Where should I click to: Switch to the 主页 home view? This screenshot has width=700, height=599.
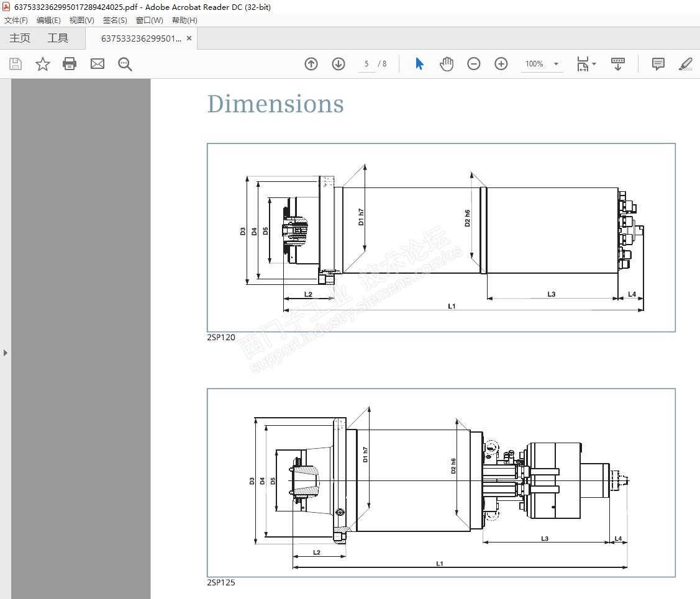click(x=20, y=38)
